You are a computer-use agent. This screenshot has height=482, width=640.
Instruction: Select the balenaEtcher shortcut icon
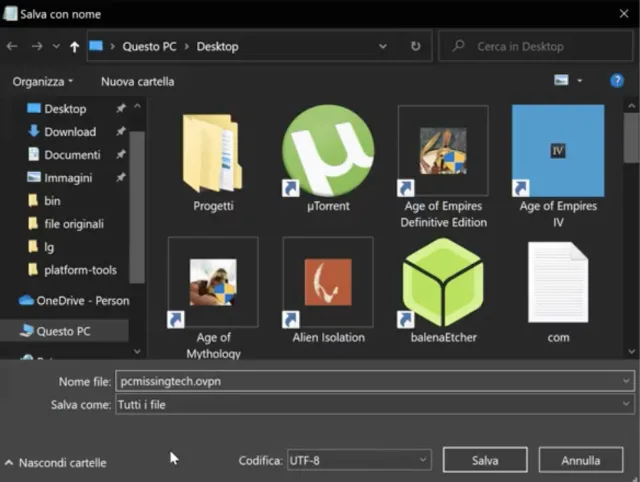443,283
